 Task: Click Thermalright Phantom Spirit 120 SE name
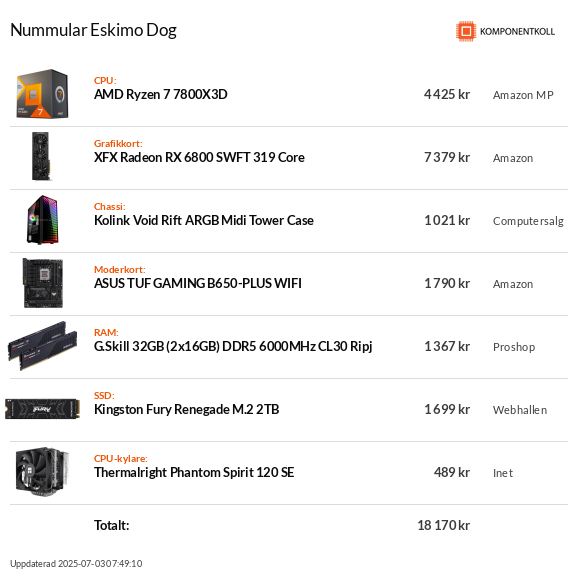click(194, 472)
